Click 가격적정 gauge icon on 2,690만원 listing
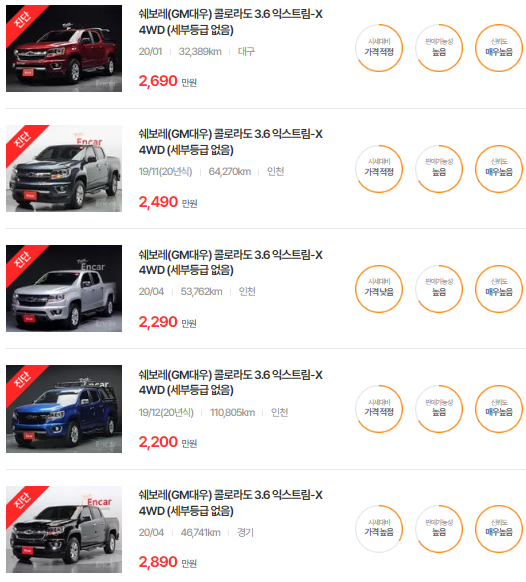Image resolution: width=526 pixels, height=582 pixels. click(379, 48)
